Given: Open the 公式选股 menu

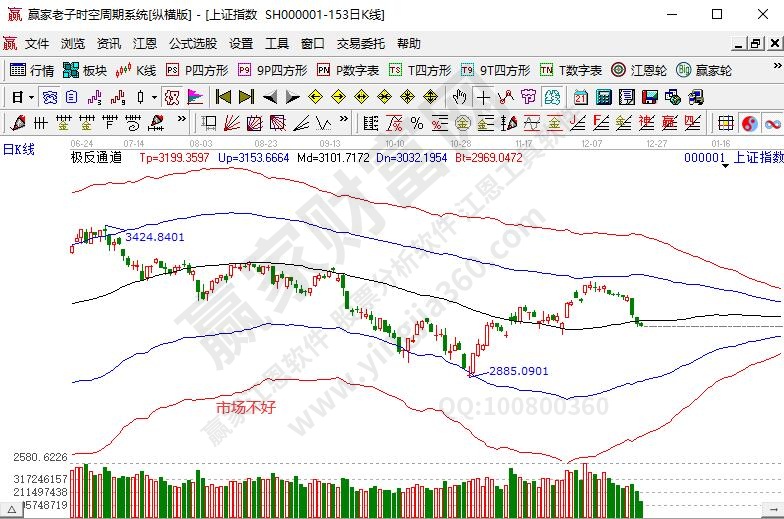Looking at the screenshot, I should coord(192,44).
